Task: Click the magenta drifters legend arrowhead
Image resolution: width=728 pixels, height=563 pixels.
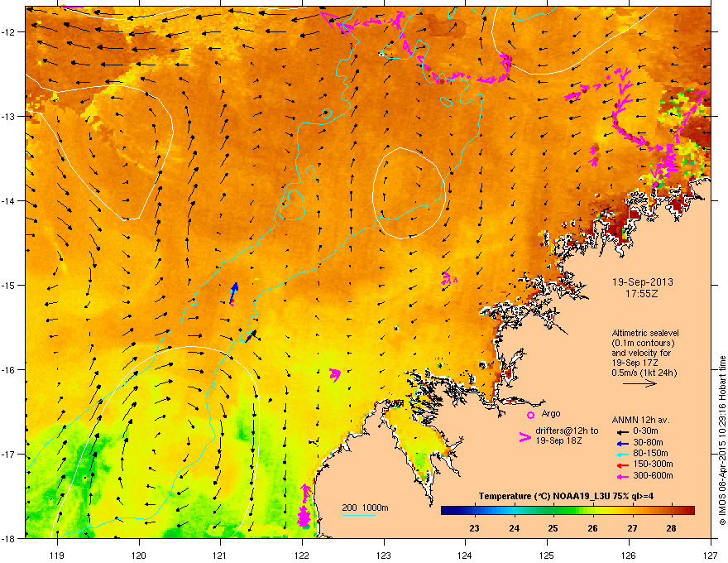Action: point(524,437)
